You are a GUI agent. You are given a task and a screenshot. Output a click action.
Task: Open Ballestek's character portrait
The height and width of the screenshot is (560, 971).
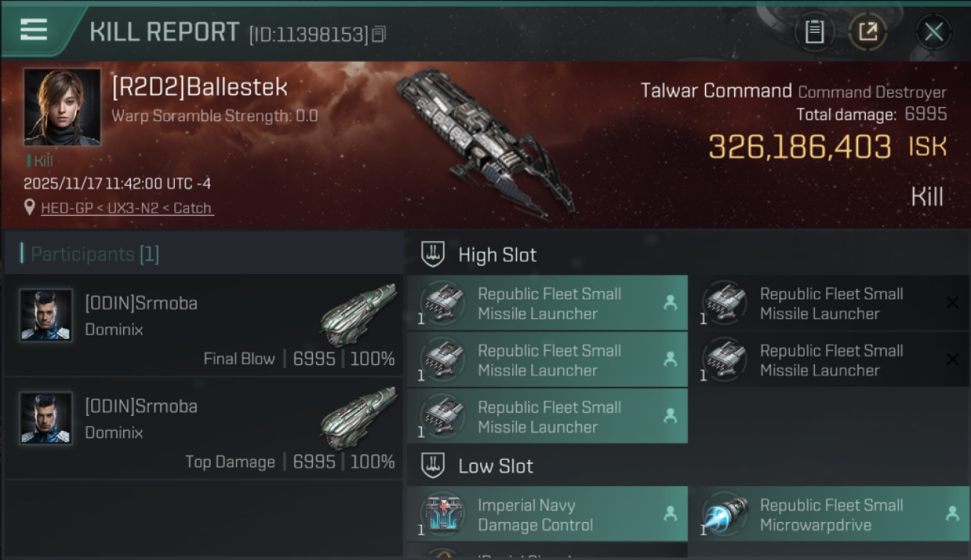62,107
